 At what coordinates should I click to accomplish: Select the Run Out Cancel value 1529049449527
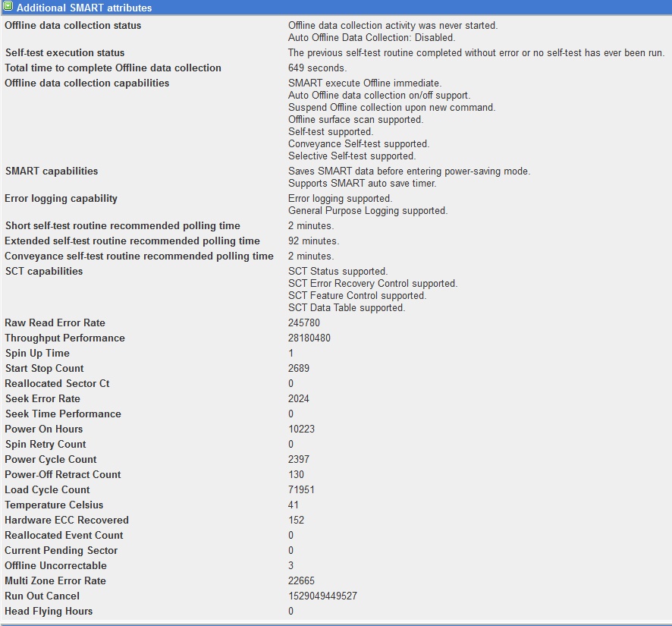(x=322, y=596)
